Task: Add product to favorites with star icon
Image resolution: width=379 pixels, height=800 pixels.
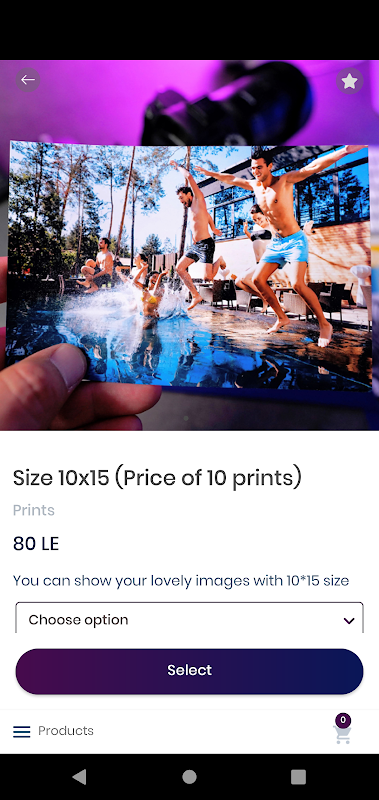Action: tap(349, 81)
